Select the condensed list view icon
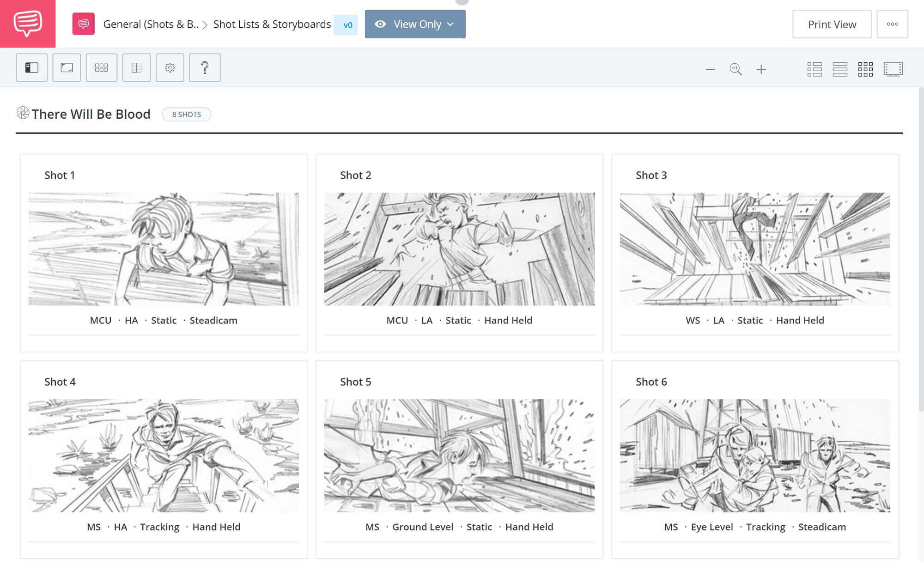 [x=839, y=68]
